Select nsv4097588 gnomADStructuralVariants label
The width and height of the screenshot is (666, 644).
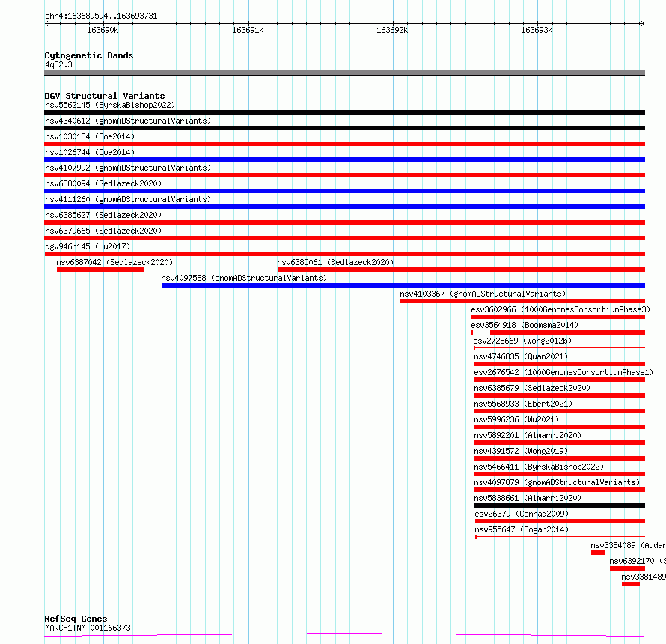(x=244, y=278)
